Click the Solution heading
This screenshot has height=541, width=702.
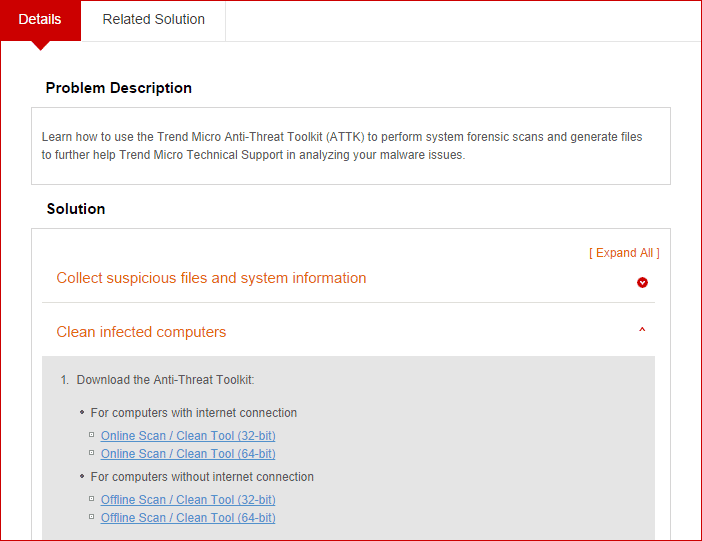tap(76, 209)
